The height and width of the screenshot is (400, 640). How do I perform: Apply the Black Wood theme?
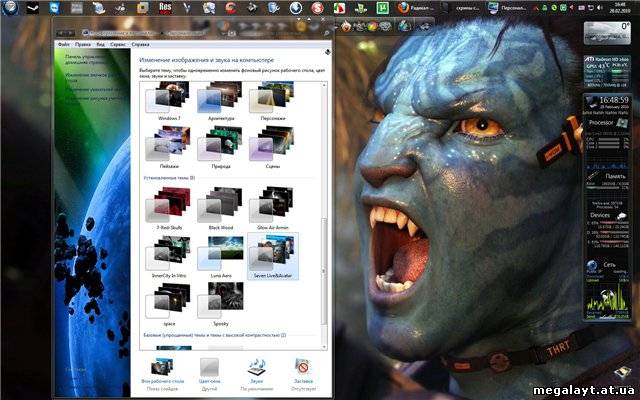coord(221,209)
